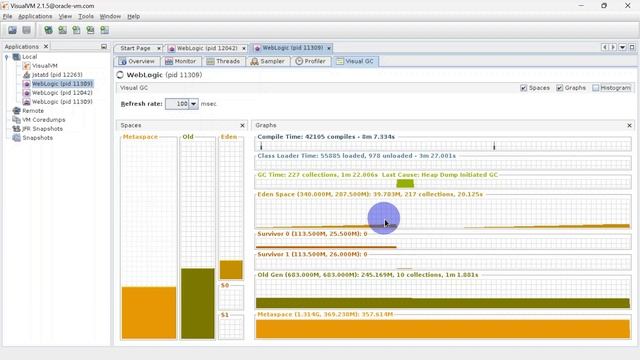
Task: Close the WebLogic (pid 11309) tab
Action: (329, 48)
